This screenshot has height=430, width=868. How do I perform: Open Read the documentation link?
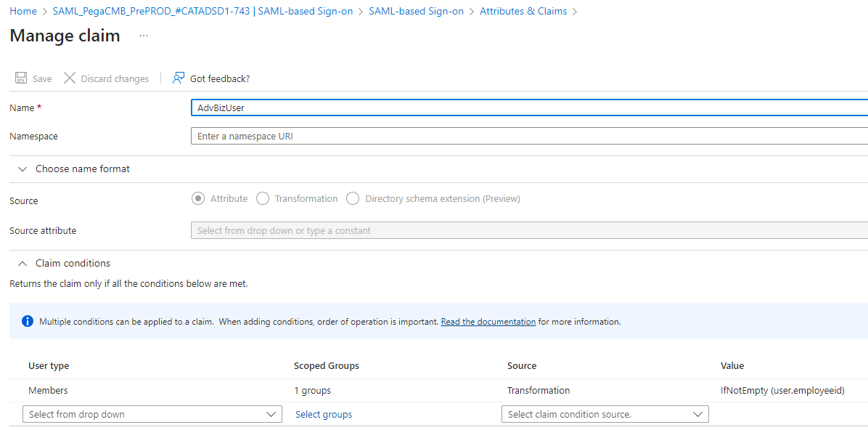488,321
